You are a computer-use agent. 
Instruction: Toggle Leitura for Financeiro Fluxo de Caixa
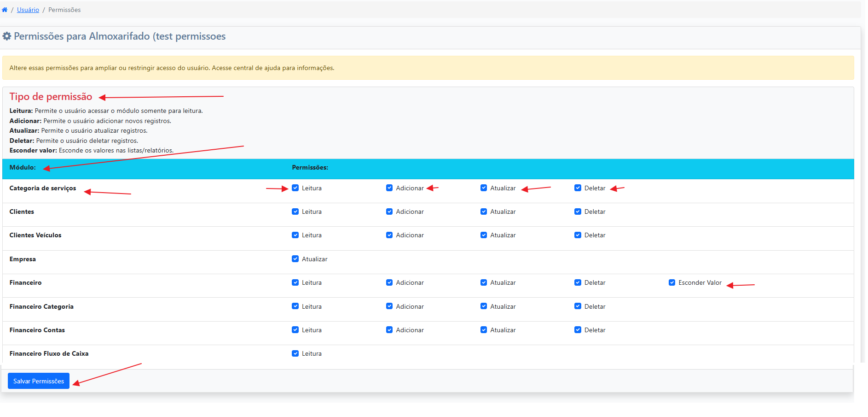295,353
